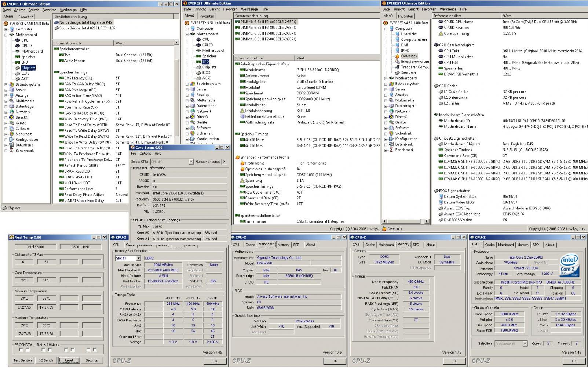This screenshot has height=368, width=588.
Task: Select DIMM3 G Skill module entry
Action: pyautogui.click(x=268, y=33)
